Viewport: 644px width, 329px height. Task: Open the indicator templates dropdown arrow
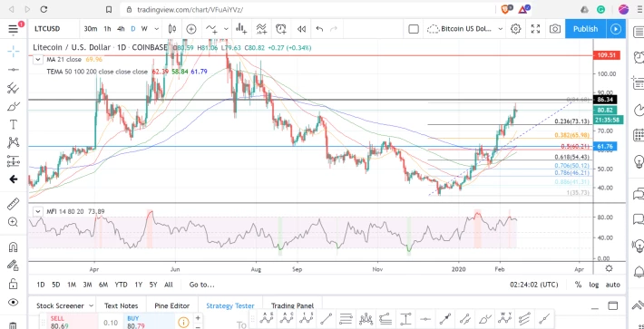(226, 29)
